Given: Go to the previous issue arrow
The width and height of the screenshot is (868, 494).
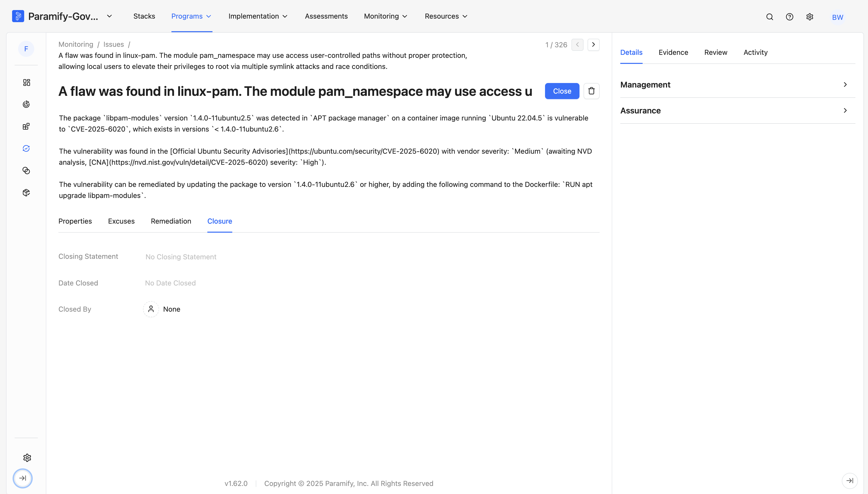Looking at the screenshot, I should (577, 45).
